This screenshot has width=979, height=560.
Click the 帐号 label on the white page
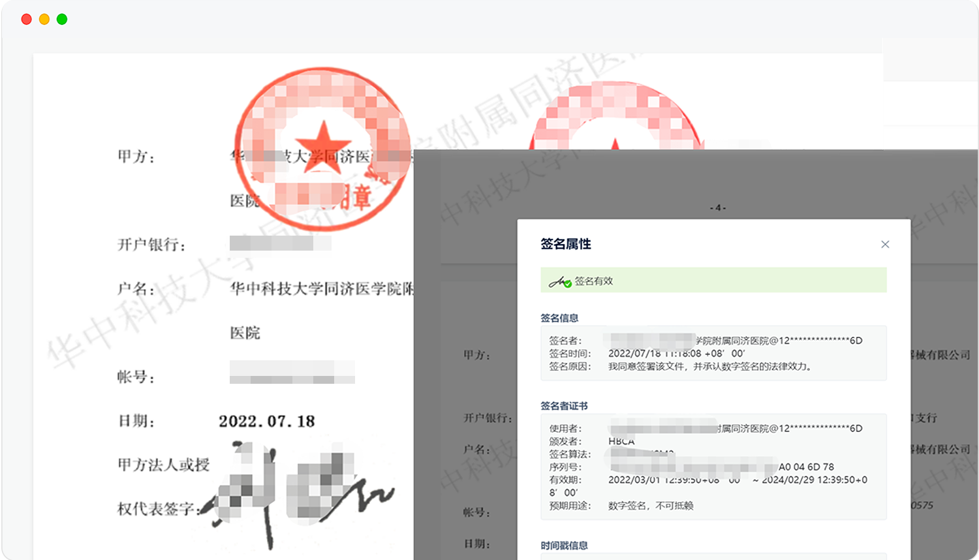(136, 377)
